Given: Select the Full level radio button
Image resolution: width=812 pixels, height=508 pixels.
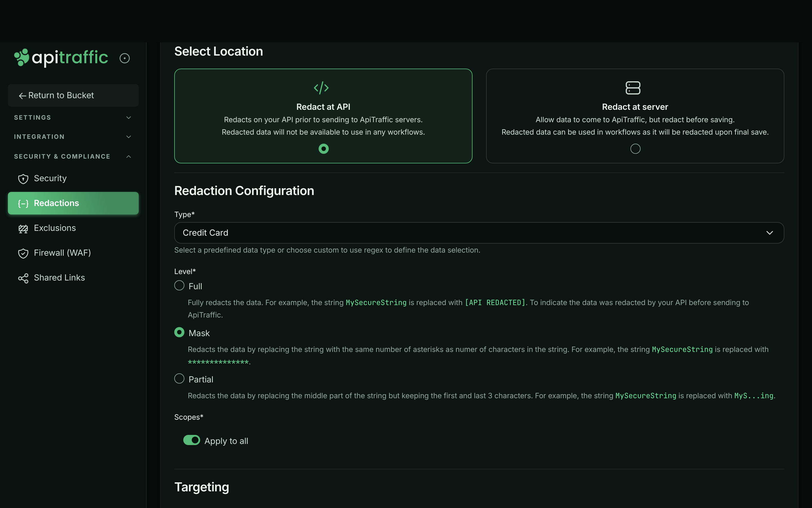Looking at the screenshot, I should click(x=179, y=286).
